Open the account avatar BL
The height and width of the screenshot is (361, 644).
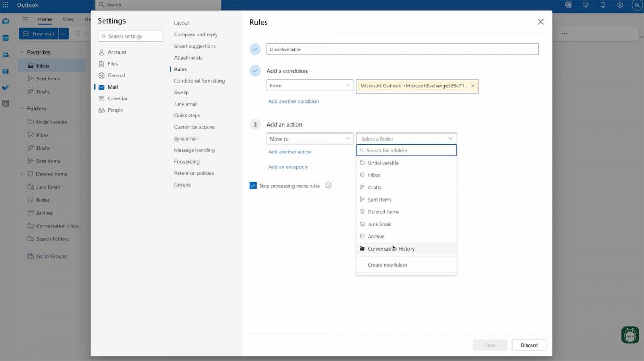pos(636,5)
